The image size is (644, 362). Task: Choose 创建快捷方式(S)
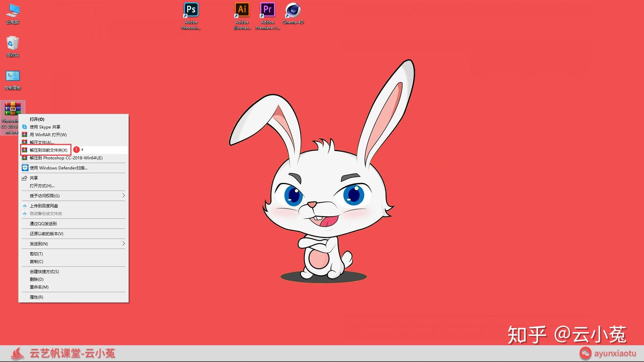(73, 272)
